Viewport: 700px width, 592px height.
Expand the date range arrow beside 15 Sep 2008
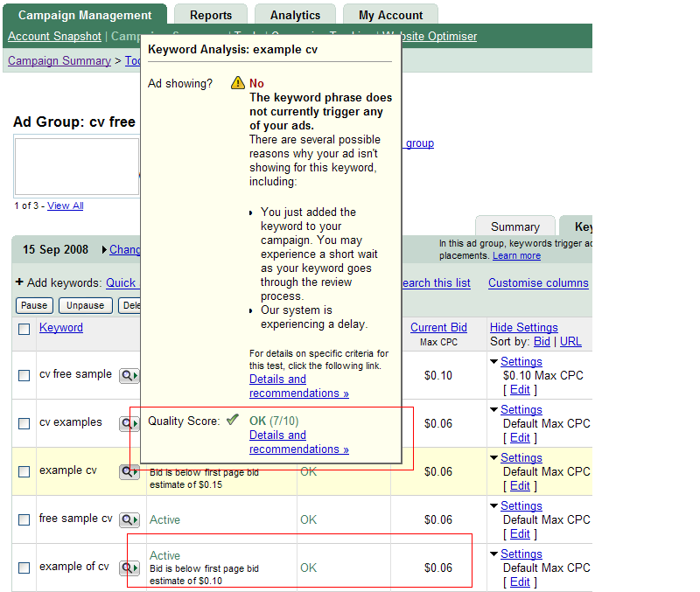pyautogui.click(x=104, y=250)
